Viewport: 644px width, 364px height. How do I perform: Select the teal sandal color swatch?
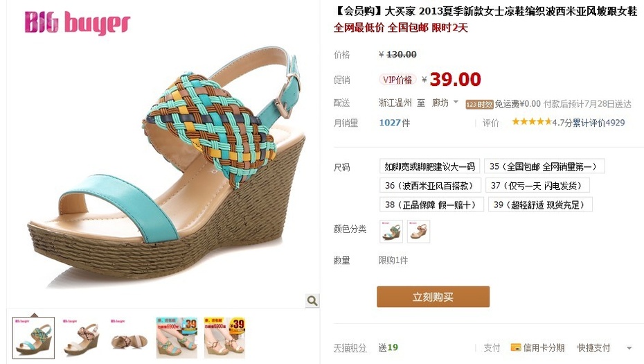click(391, 232)
